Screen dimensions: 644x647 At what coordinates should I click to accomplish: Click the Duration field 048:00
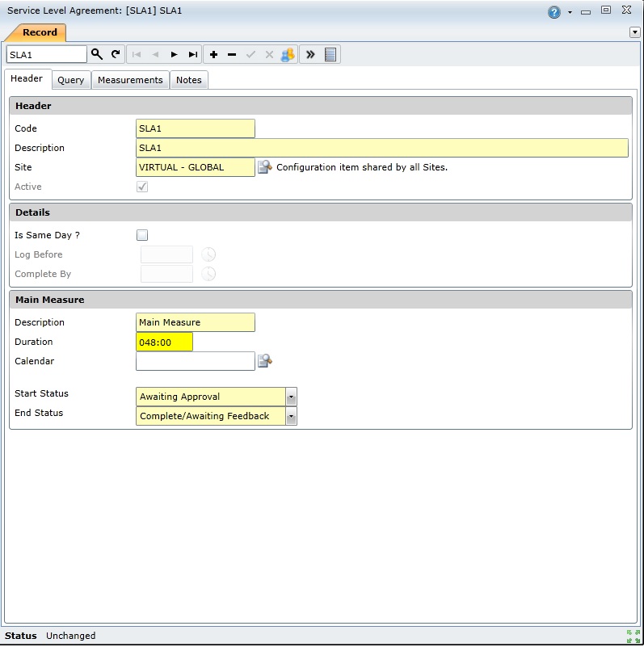coord(164,342)
